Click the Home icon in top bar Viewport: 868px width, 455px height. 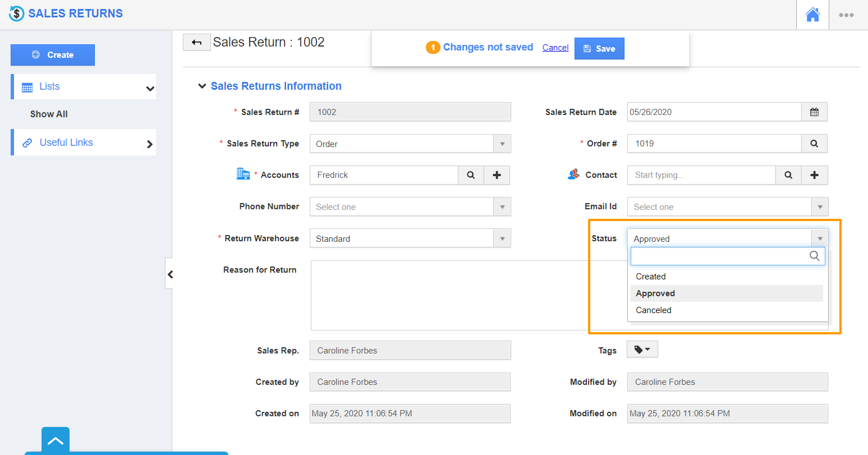pos(812,15)
